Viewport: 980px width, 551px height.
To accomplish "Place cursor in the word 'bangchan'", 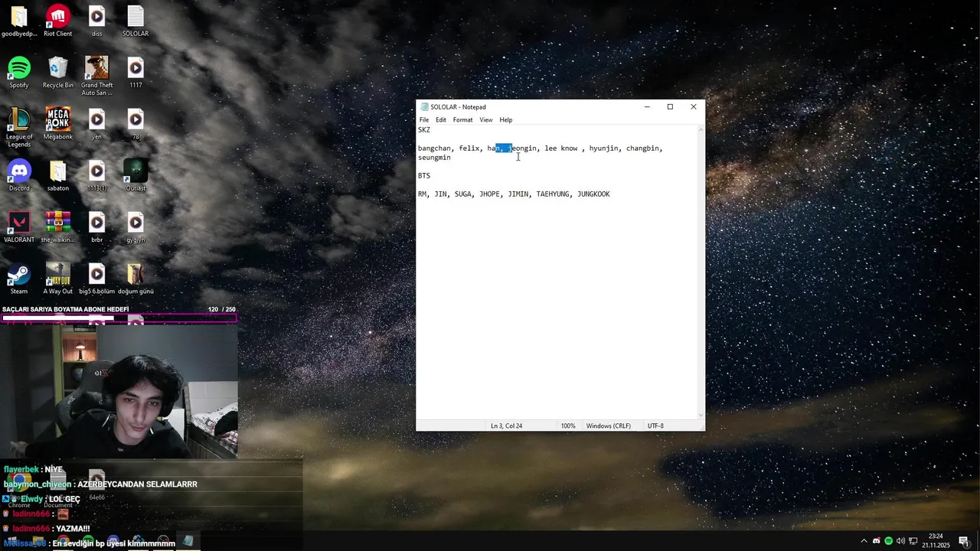I will [x=434, y=148].
